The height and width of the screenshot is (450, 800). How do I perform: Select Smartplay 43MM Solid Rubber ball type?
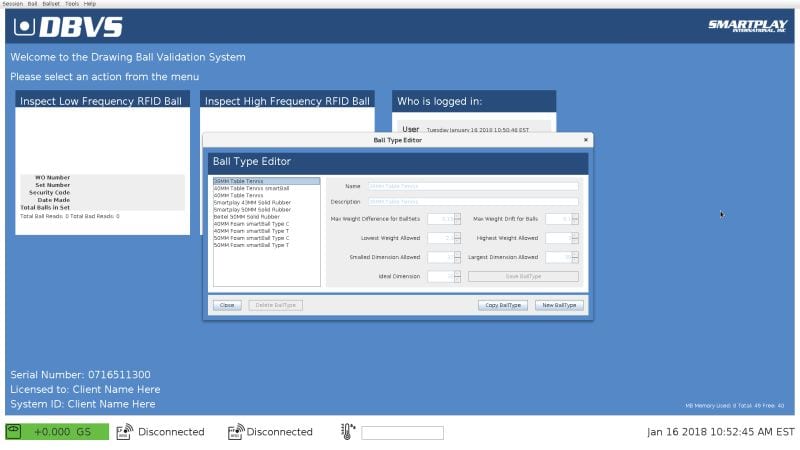266,203
